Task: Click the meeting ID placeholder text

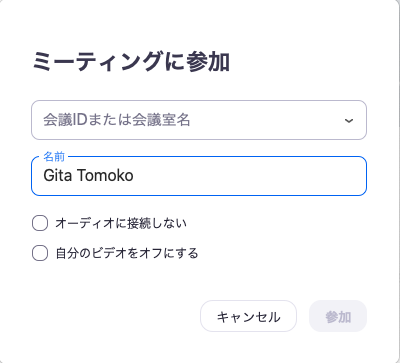Action: pyautogui.click(x=117, y=120)
